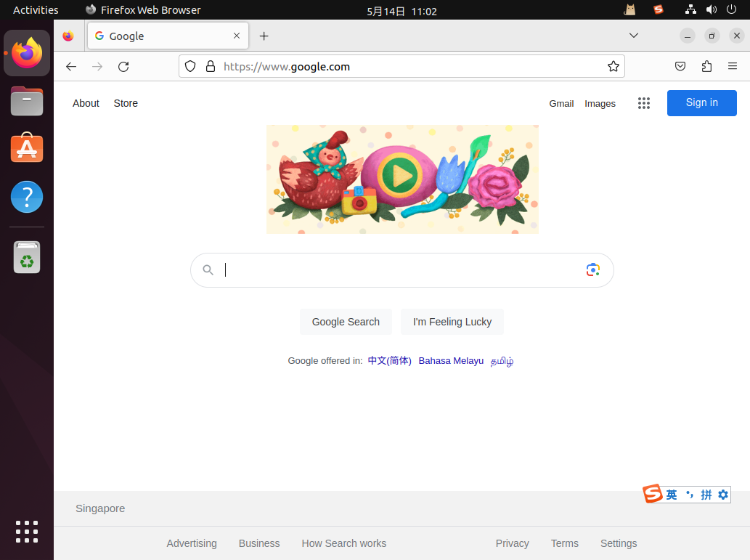The image size is (750, 560).
Task: Open the Firefox Web Browser app menu
Action: click(143, 10)
